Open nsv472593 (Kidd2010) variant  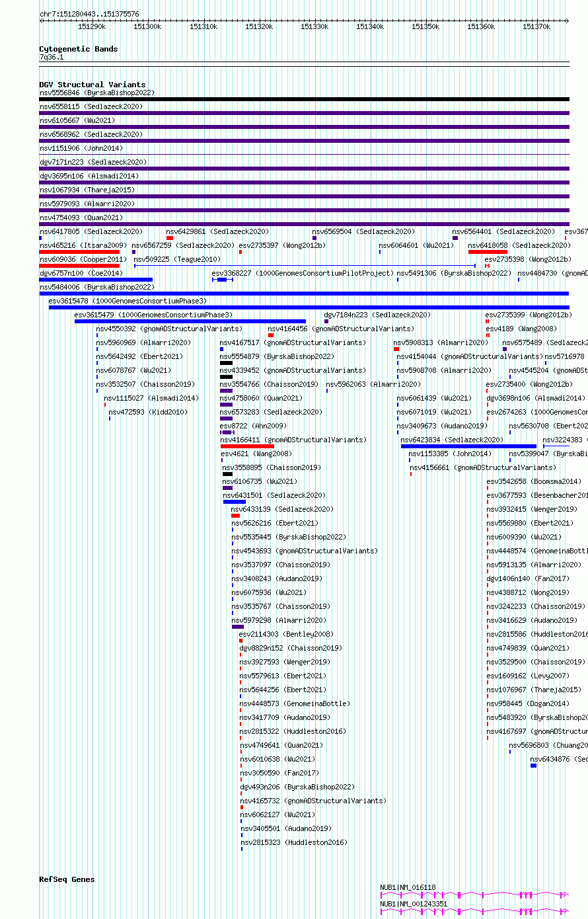(148, 413)
